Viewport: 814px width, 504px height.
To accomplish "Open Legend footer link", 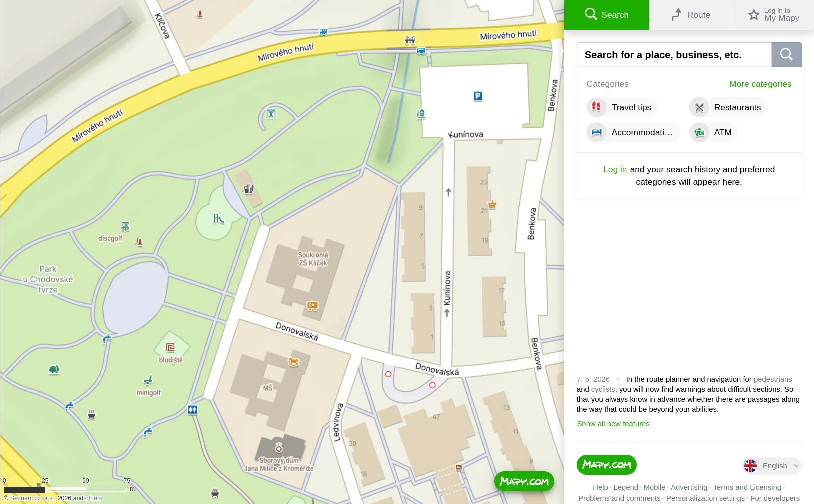I will click(x=626, y=487).
